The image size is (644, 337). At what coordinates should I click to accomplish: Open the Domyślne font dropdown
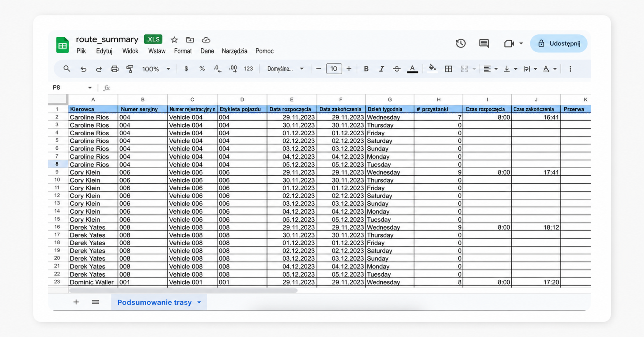click(x=285, y=69)
